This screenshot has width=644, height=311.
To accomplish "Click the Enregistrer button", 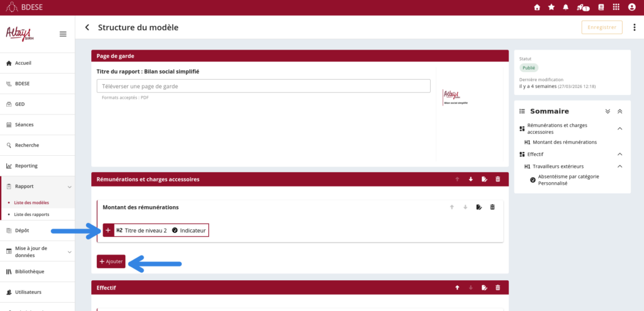I will click(602, 27).
